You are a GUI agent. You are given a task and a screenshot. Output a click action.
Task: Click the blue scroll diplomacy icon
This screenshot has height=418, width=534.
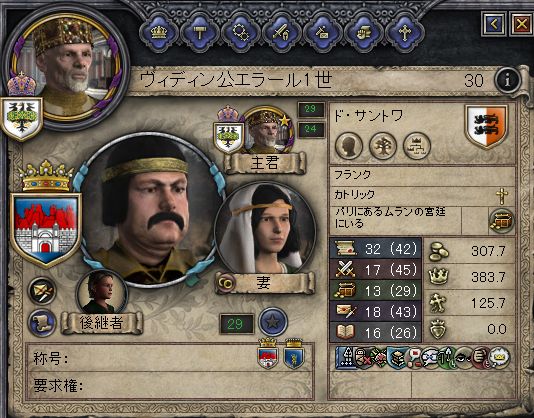pyautogui.click(x=42, y=323)
